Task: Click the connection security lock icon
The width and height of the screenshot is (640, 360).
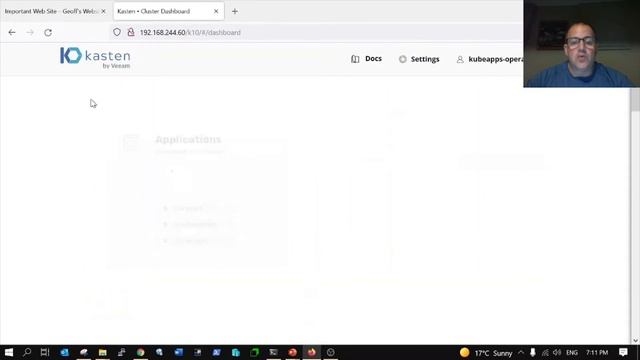Action: point(131,32)
